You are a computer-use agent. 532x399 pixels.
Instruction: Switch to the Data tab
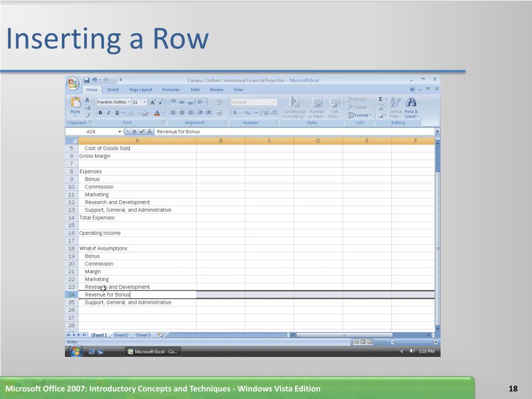(195, 89)
